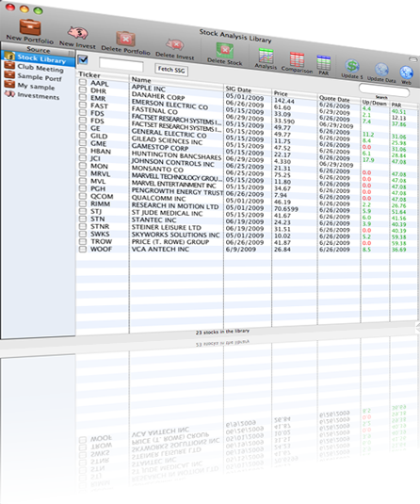Check the GILD row checkbox
The height and width of the screenshot is (504, 420).
tap(83, 135)
